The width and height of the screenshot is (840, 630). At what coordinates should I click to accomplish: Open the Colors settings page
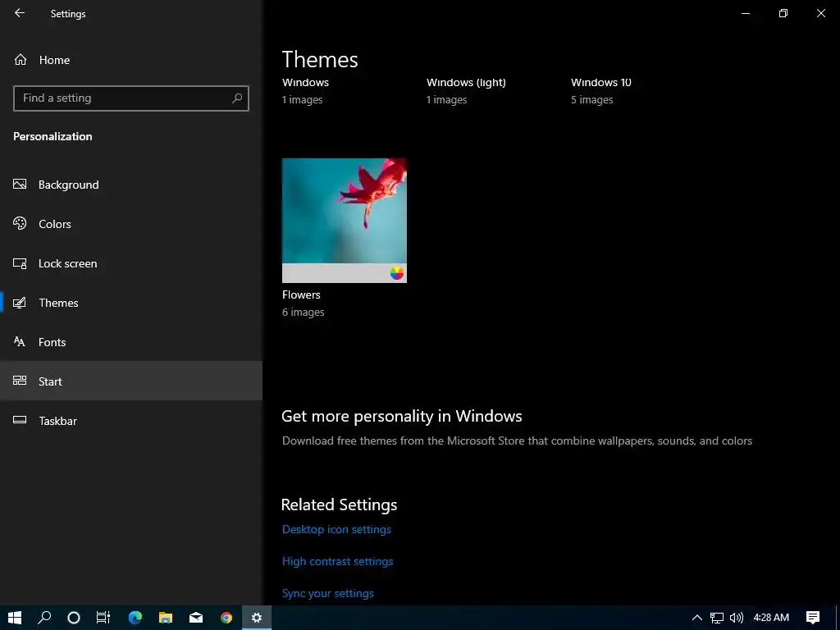(131, 224)
